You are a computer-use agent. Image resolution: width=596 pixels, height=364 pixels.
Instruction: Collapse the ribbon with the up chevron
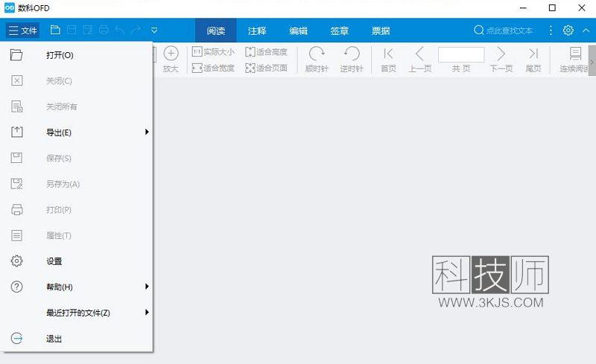[x=586, y=30]
